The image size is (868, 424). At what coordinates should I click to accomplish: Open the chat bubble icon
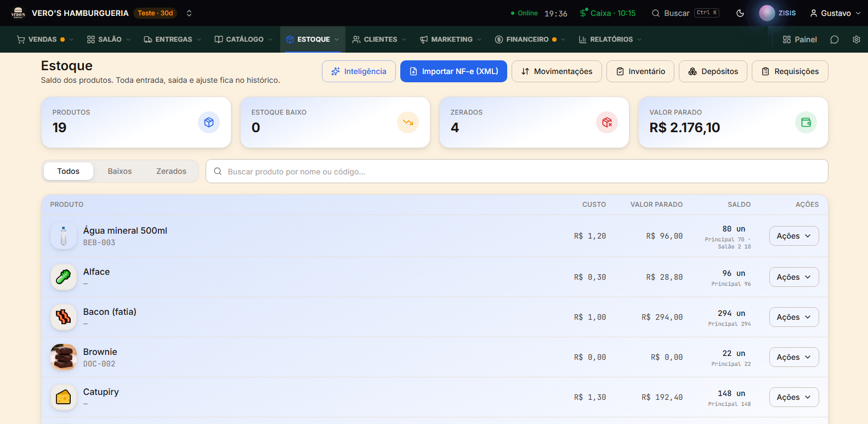[835, 39]
